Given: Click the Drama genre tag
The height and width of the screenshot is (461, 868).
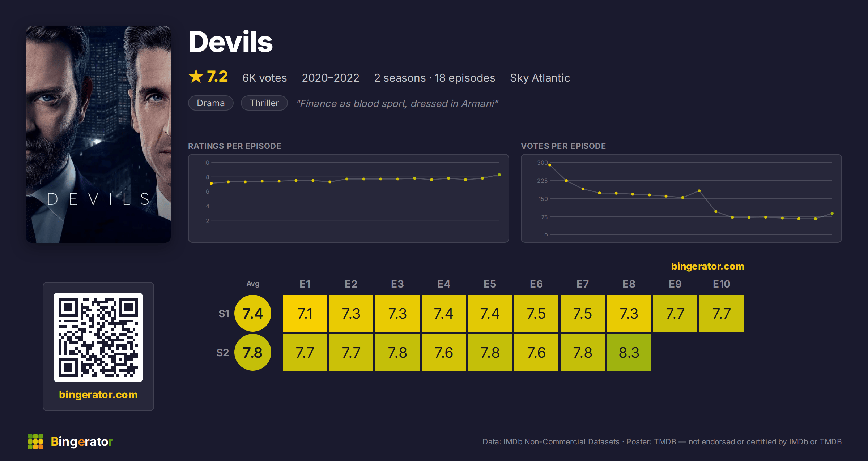Looking at the screenshot, I should tap(211, 103).
